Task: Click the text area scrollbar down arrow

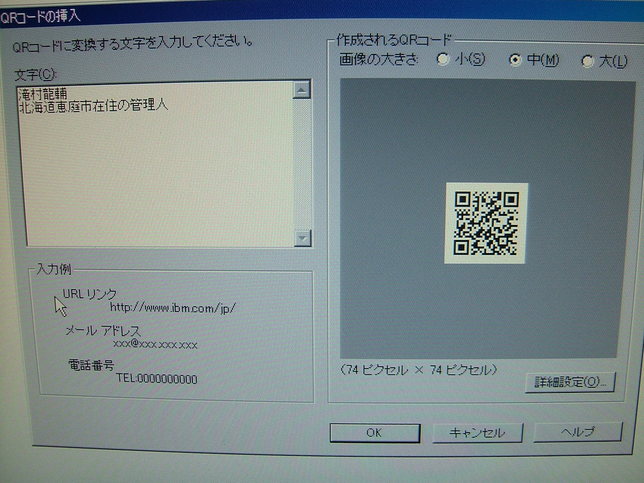Action: [x=303, y=238]
